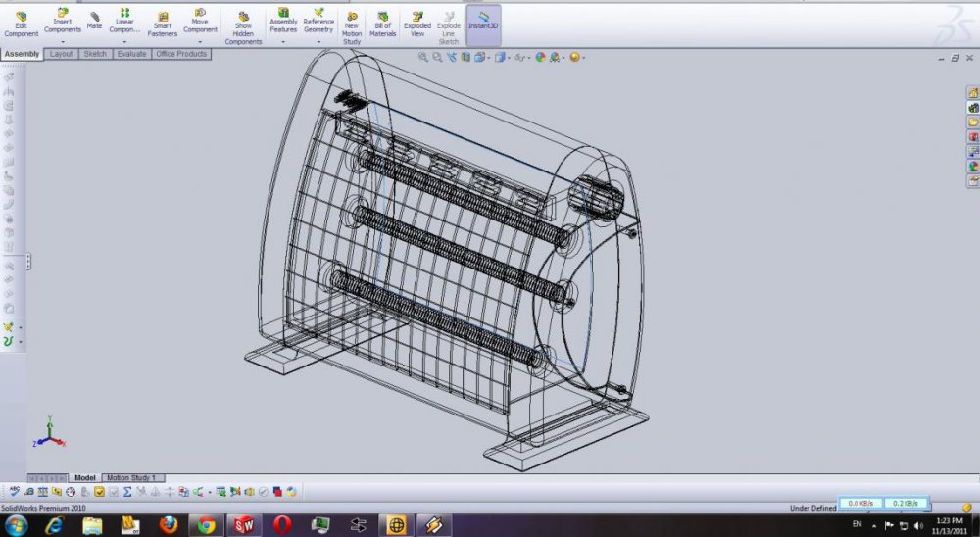Viewport: 980px width, 537px height.
Task: Insert a Bill of Materials
Action: [x=382, y=25]
